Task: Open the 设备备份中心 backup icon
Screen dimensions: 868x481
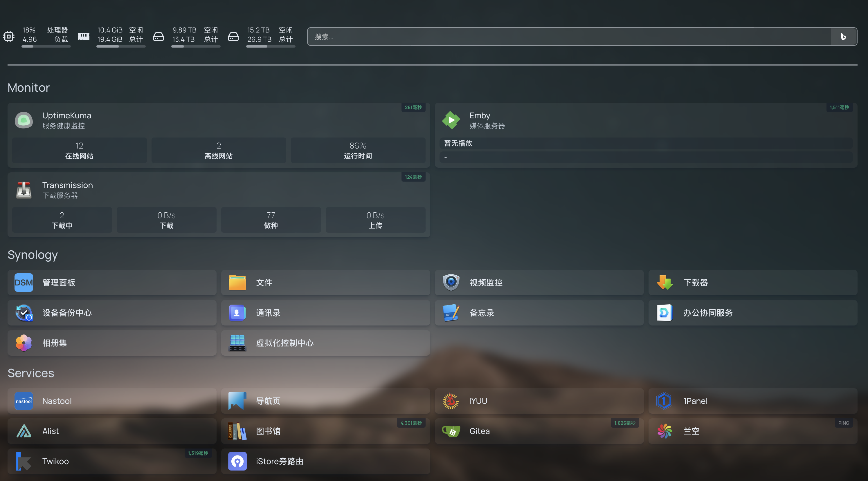Action: tap(23, 312)
